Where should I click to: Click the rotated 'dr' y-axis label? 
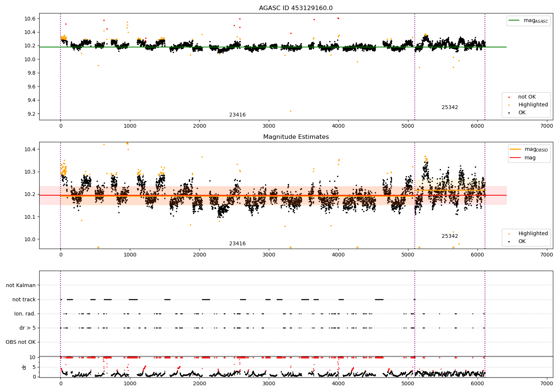(x=24, y=367)
